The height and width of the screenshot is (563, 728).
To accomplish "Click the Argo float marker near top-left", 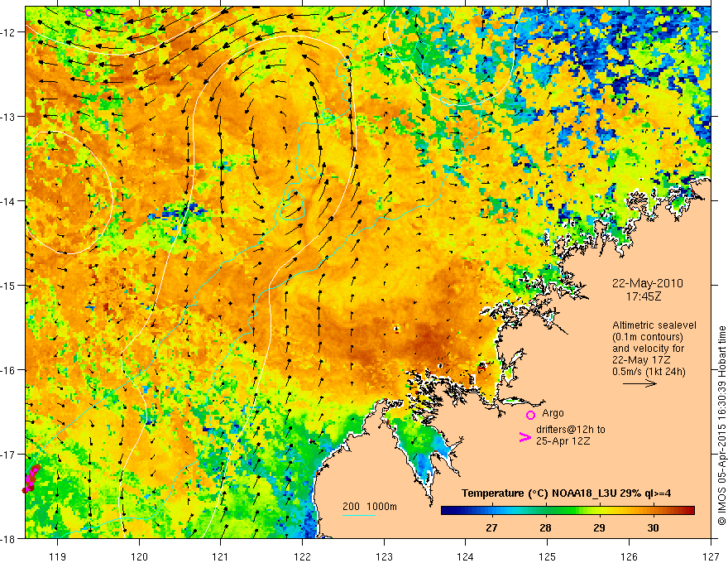I will click(89, 12).
